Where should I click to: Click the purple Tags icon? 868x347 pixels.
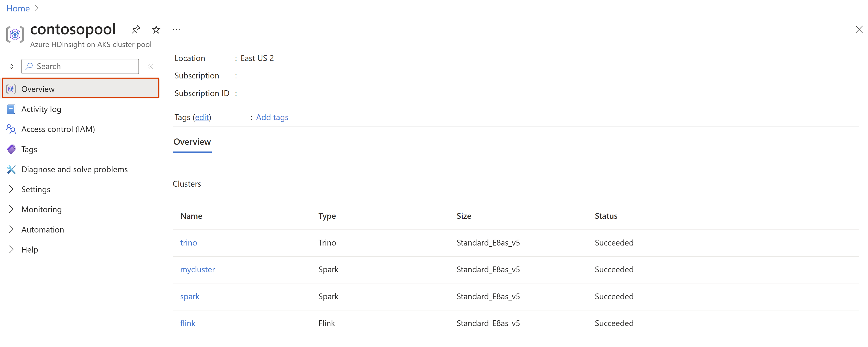[x=11, y=149]
